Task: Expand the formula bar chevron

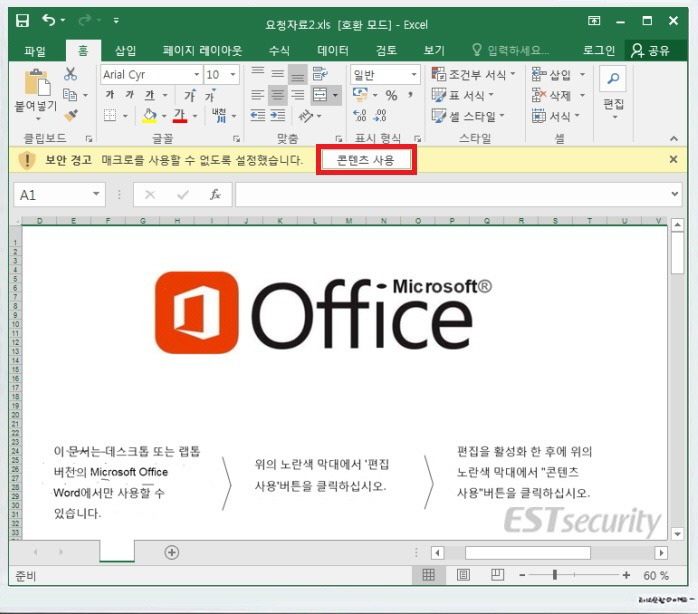Action: click(x=675, y=194)
